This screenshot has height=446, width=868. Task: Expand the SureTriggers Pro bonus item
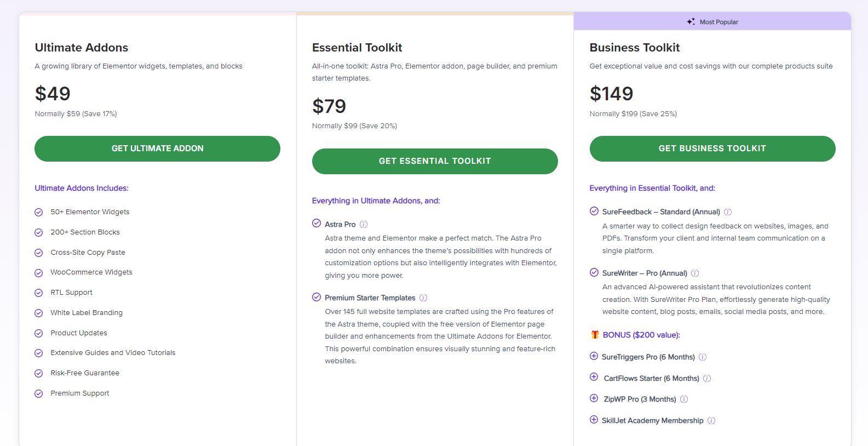[594, 356]
